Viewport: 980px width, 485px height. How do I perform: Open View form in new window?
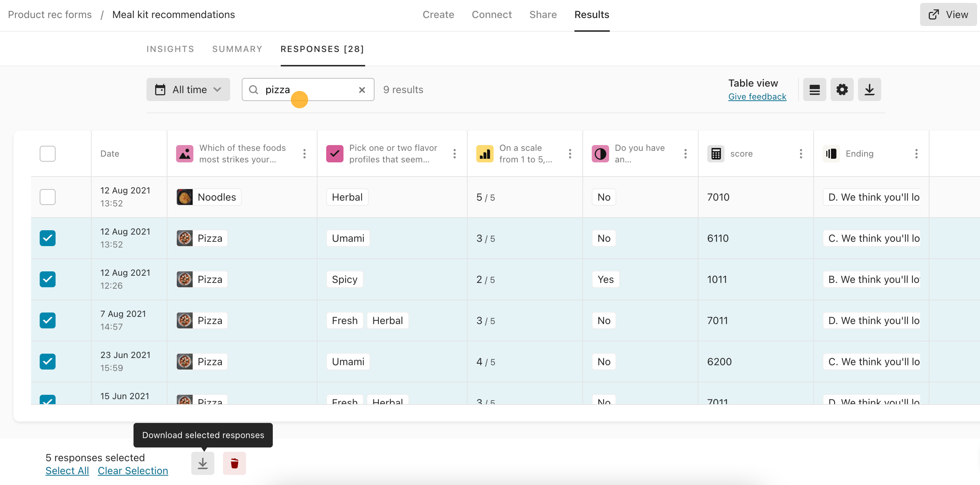tap(948, 14)
